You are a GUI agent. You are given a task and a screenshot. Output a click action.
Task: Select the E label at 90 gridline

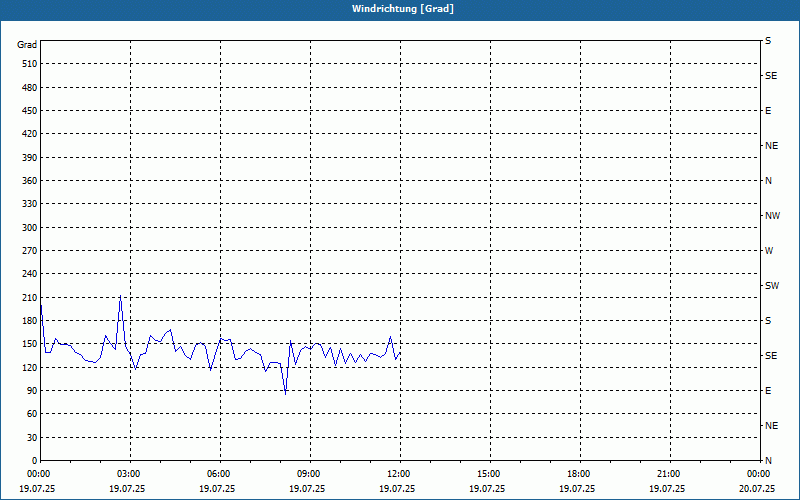[768, 391]
